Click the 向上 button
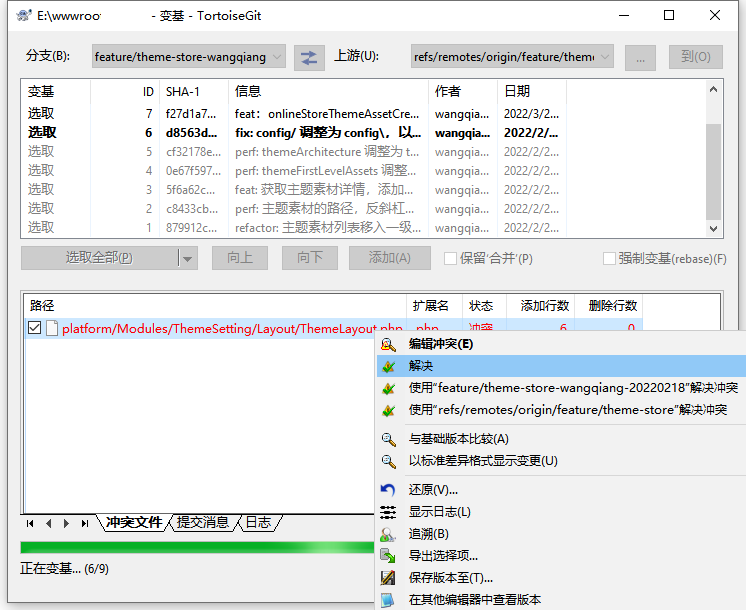 coord(240,258)
